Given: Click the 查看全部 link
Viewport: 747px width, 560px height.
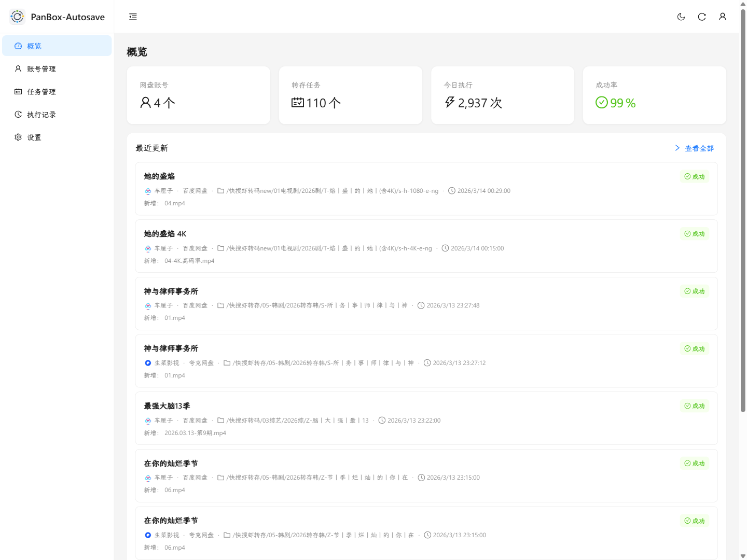Looking at the screenshot, I should pos(699,148).
